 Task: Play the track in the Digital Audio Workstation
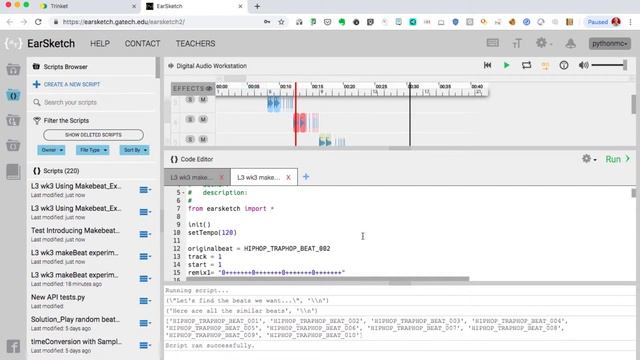click(x=507, y=65)
